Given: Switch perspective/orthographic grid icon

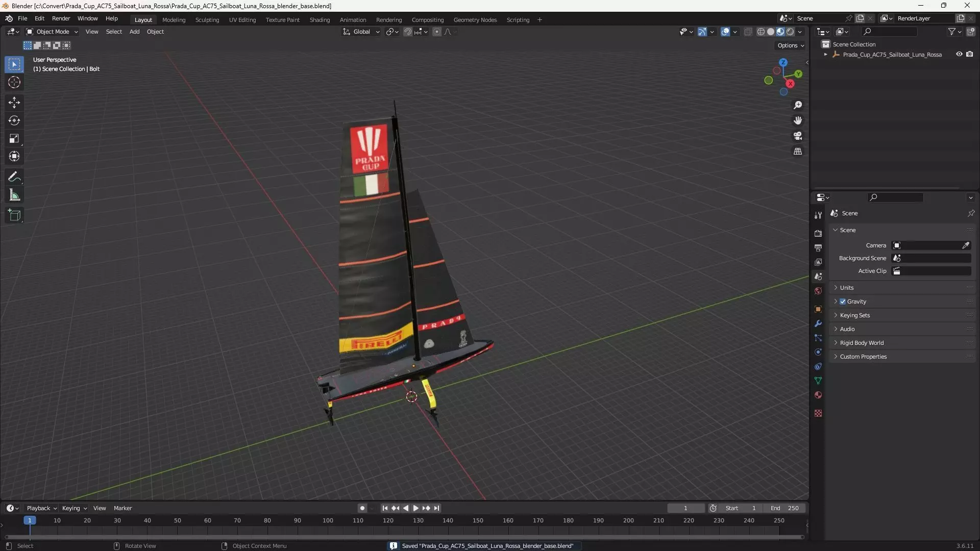Looking at the screenshot, I should coord(798,152).
